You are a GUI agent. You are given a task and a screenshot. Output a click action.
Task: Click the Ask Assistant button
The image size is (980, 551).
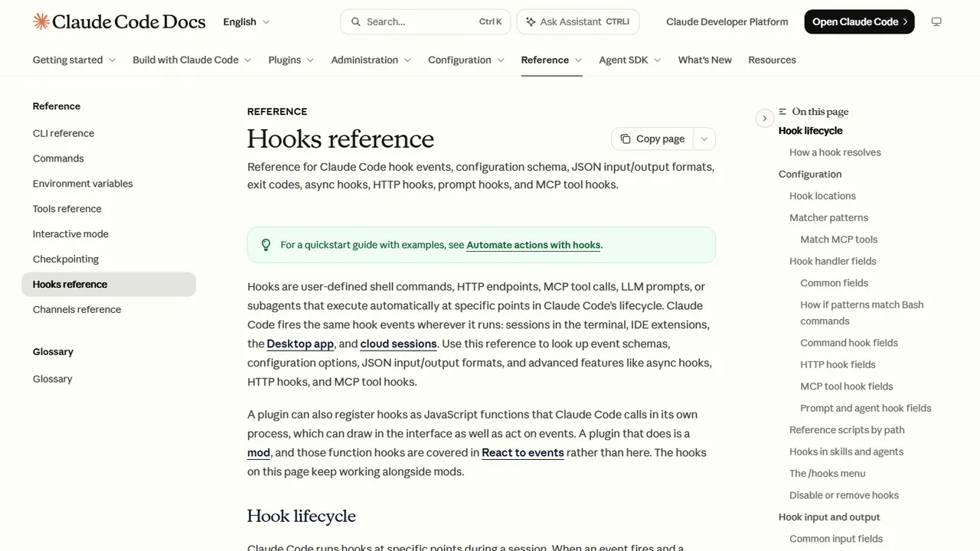coord(578,21)
